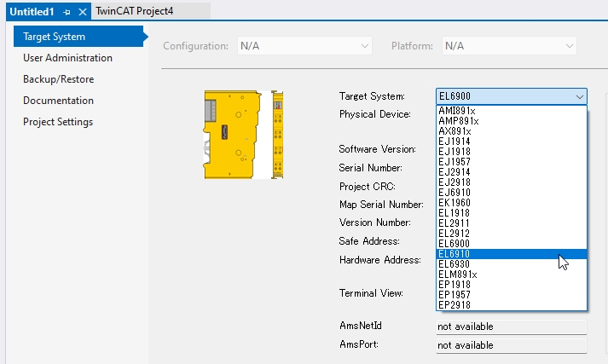Click the AmsPort field
Viewport: 608px width, 364px height.
coord(512,345)
